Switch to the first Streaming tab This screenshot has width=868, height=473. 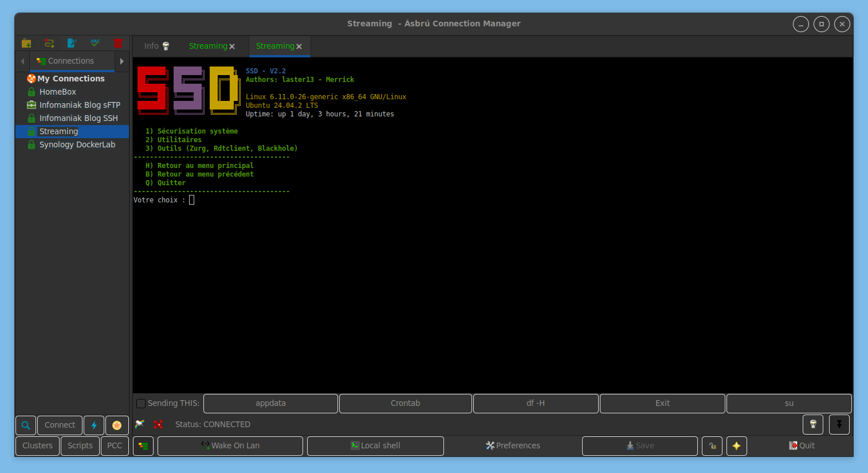[208, 46]
